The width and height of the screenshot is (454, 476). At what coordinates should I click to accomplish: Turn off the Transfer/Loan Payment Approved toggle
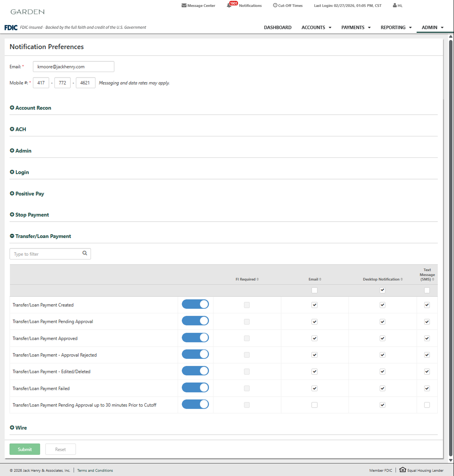coord(195,338)
